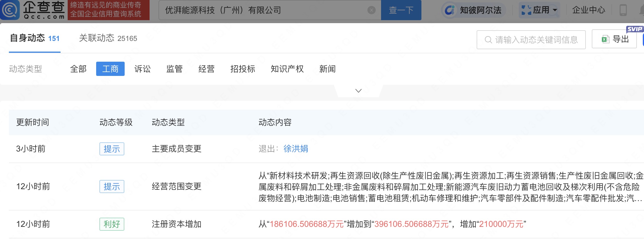Click the 动态内容 column header
This screenshot has height=239, width=644.
(275, 122)
